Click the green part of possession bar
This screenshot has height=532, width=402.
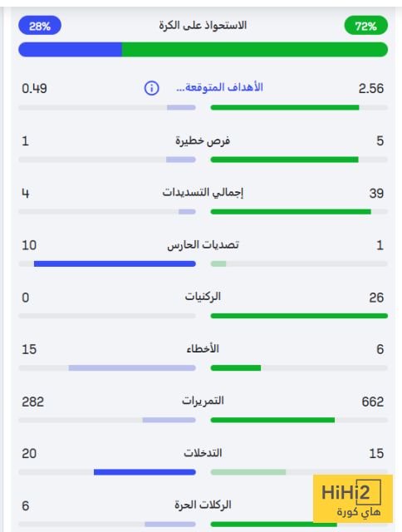pyautogui.click(x=254, y=50)
